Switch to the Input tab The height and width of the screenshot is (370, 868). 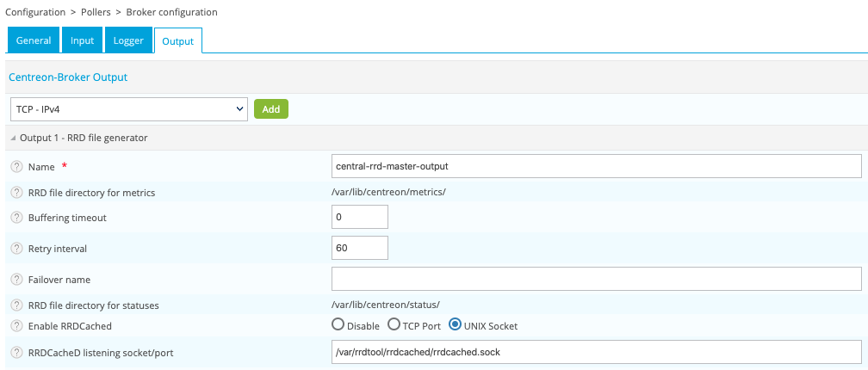(x=82, y=40)
